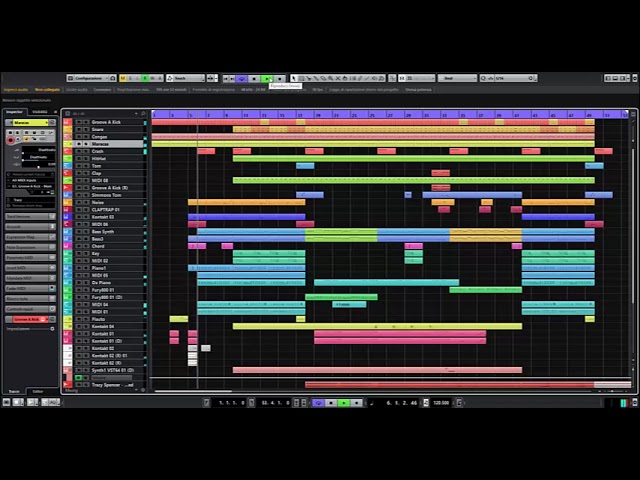Open the Snap type dropdown beside the snap button
This screenshot has width=640, height=480.
tap(420, 78)
